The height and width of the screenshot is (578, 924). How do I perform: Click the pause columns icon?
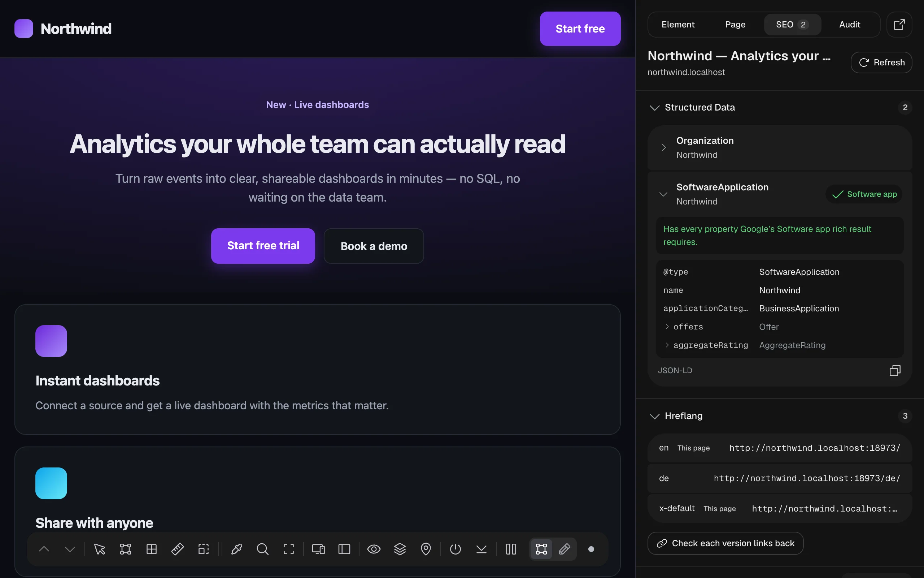pyautogui.click(x=511, y=549)
